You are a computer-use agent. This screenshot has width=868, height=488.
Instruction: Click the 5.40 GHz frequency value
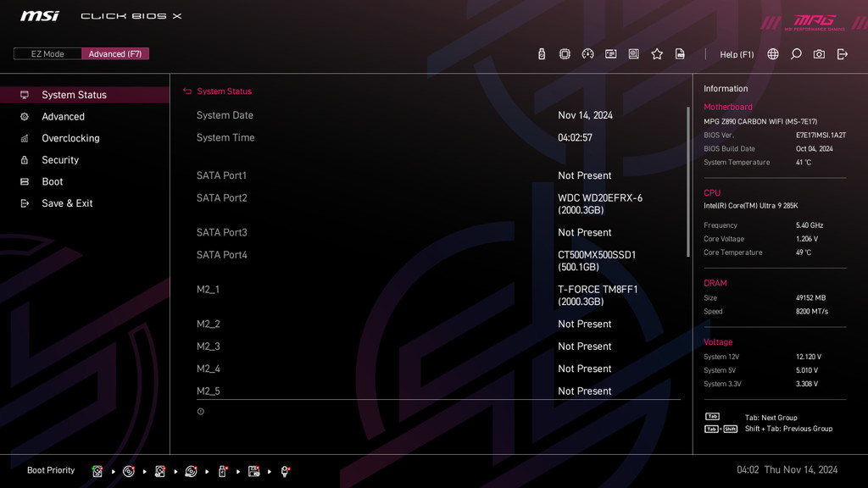(x=810, y=225)
